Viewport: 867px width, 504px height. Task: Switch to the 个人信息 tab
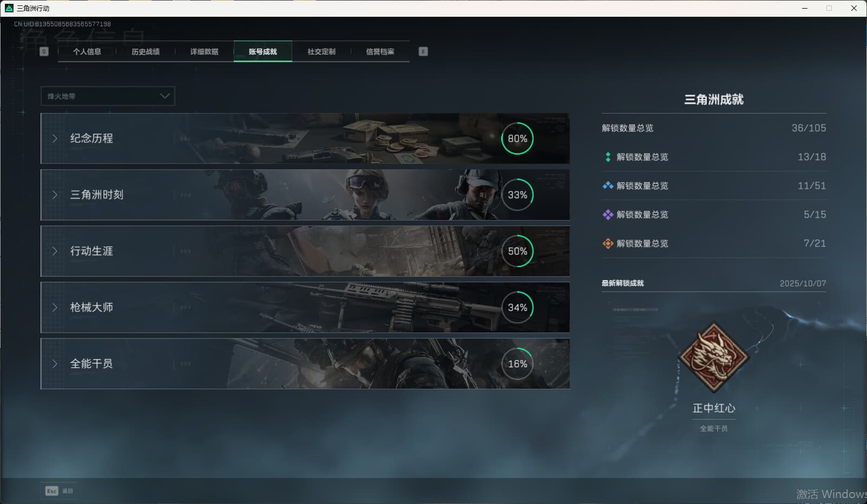click(x=87, y=51)
